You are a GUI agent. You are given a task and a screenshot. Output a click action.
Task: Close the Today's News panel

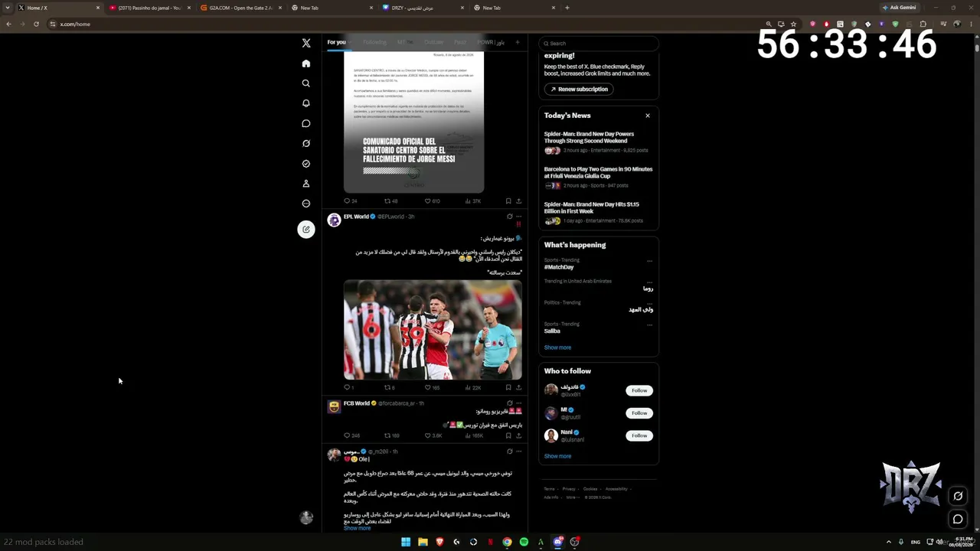pos(648,116)
